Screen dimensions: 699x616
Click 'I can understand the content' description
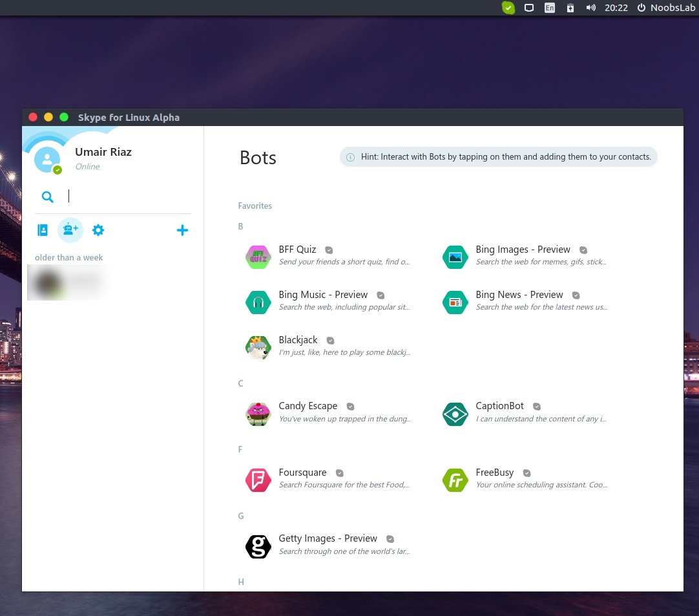click(541, 419)
